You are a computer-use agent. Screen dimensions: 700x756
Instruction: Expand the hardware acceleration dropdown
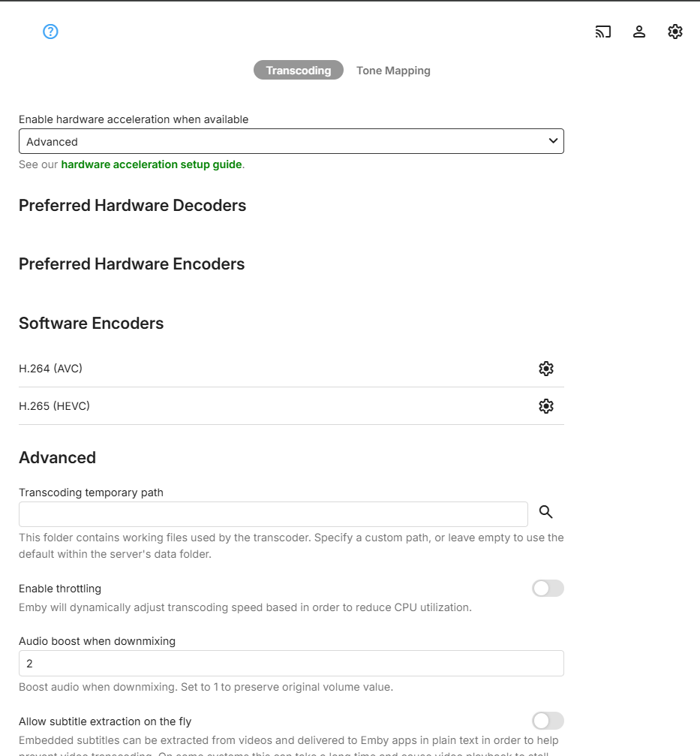[290, 141]
